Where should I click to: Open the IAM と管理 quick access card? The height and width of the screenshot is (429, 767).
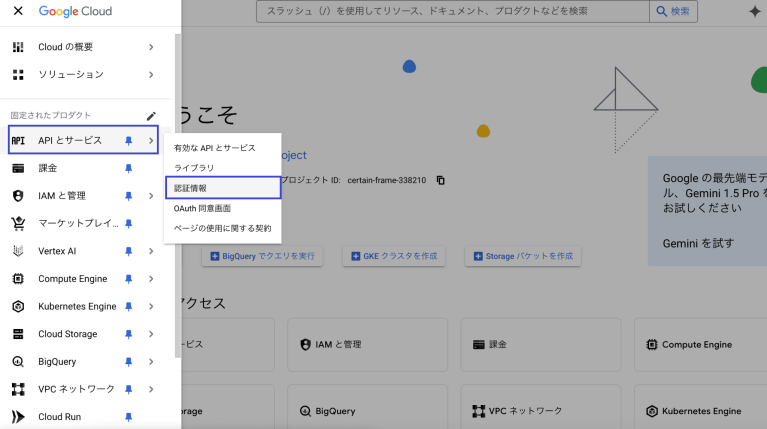tap(367, 344)
